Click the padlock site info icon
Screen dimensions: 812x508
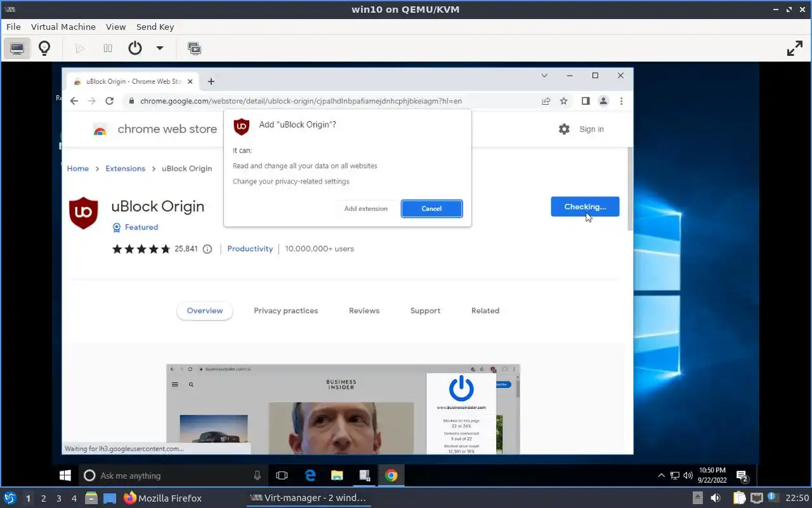[x=131, y=101]
